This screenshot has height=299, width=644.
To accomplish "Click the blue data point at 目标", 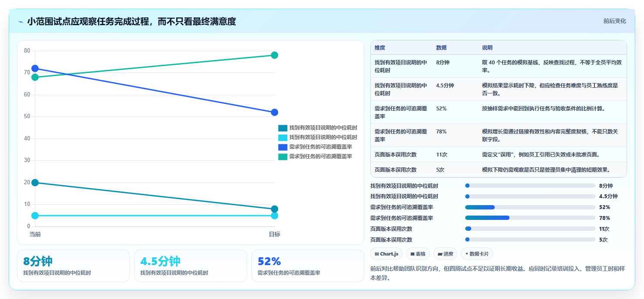I will [275, 112].
